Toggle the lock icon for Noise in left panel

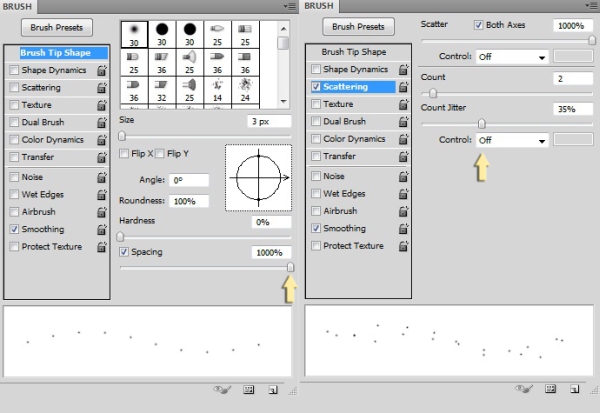pos(102,177)
